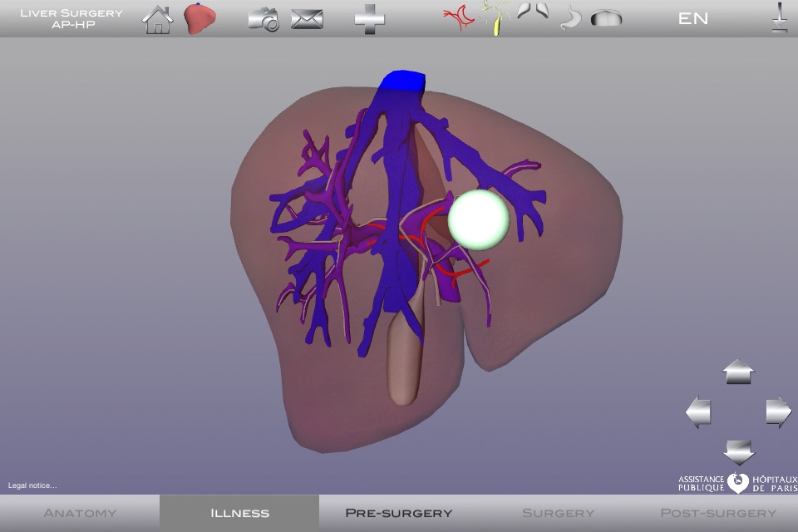Click the medical plus cross icon
Image resolution: width=798 pixels, height=532 pixels.
click(x=369, y=19)
